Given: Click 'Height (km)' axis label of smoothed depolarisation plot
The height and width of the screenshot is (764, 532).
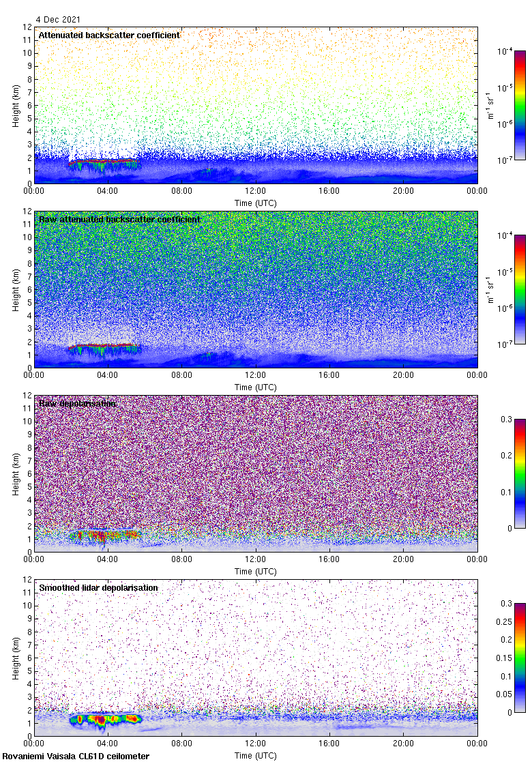Looking at the screenshot, I should click(x=16, y=658).
